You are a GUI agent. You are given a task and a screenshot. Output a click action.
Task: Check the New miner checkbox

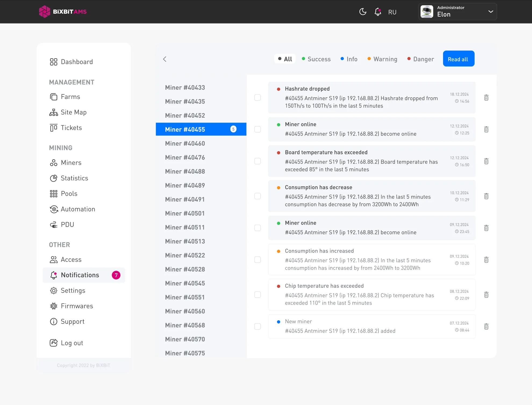(258, 326)
